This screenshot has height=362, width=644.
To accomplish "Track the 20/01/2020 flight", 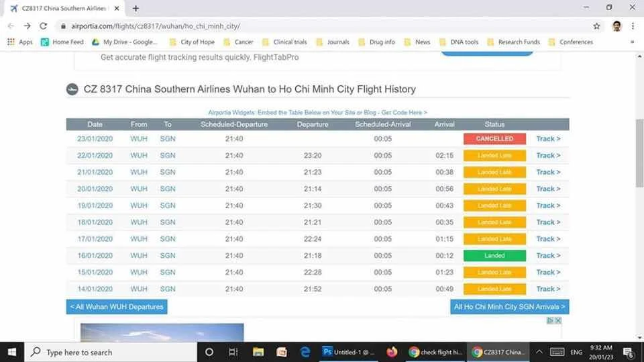I will 548,189.
